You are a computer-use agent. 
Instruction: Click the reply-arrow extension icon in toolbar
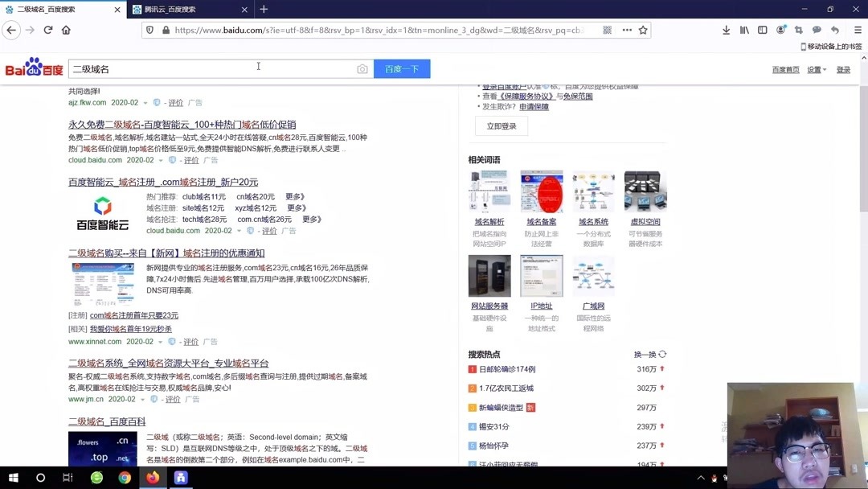[834, 30]
